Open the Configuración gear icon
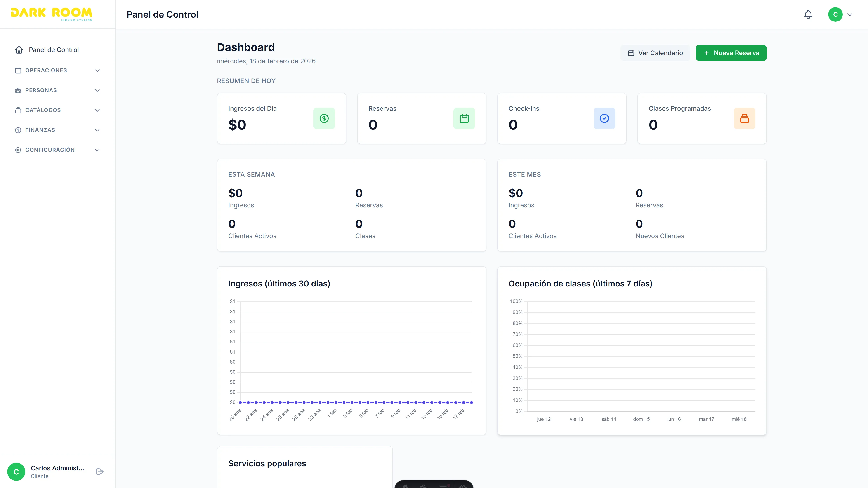868x488 pixels. pos(18,150)
